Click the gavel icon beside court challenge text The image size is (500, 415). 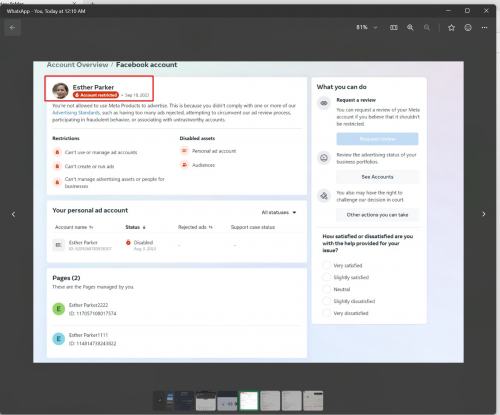(x=324, y=196)
